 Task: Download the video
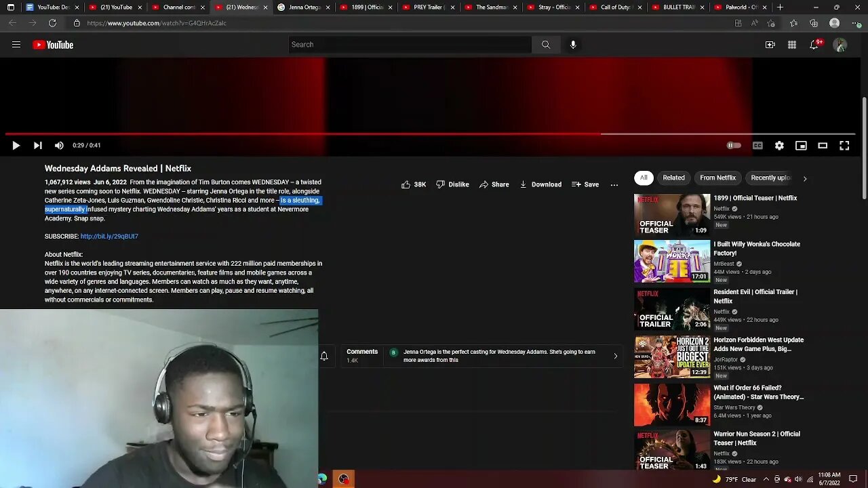(x=540, y=184)
